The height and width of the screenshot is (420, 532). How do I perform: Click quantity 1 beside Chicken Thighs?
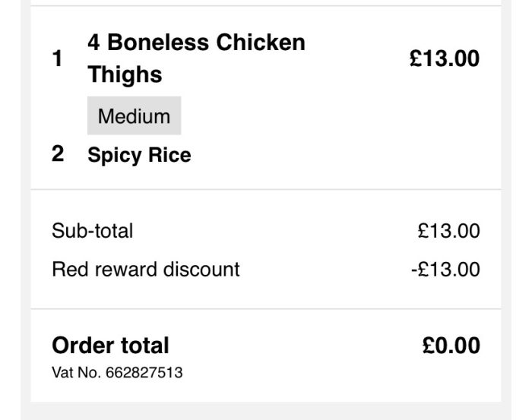pos(57,58)
